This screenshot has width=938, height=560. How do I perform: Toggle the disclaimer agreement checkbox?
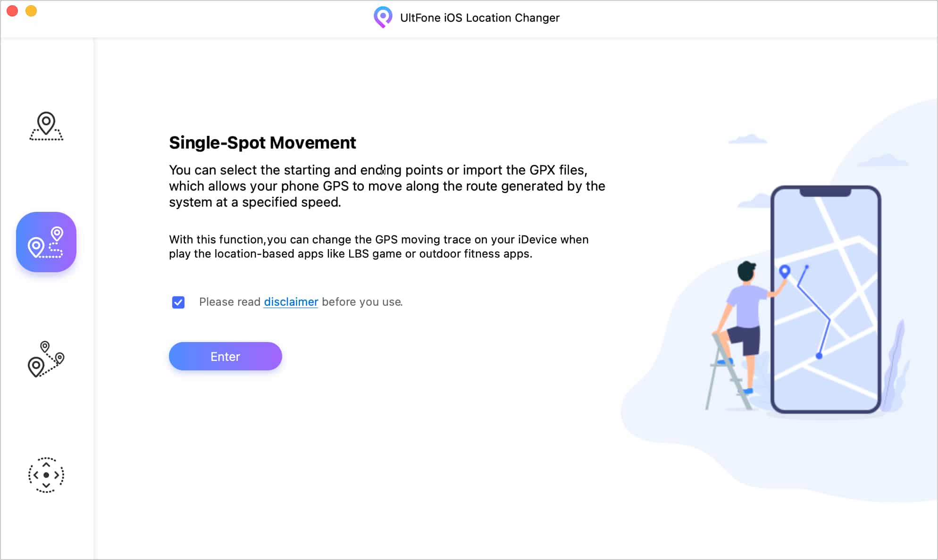[x=178, y=301]
